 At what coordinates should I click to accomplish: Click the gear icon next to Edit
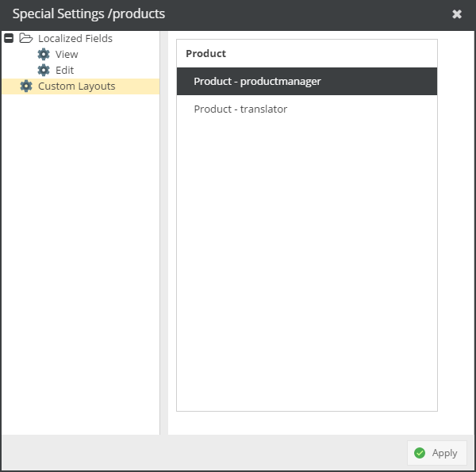(x=44, y=70)
